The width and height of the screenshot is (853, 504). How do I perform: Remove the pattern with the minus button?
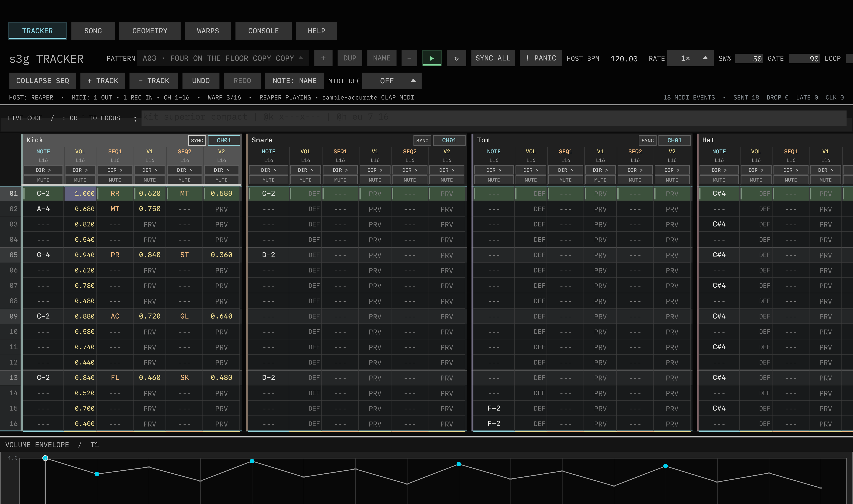click(x=409, y=58)
